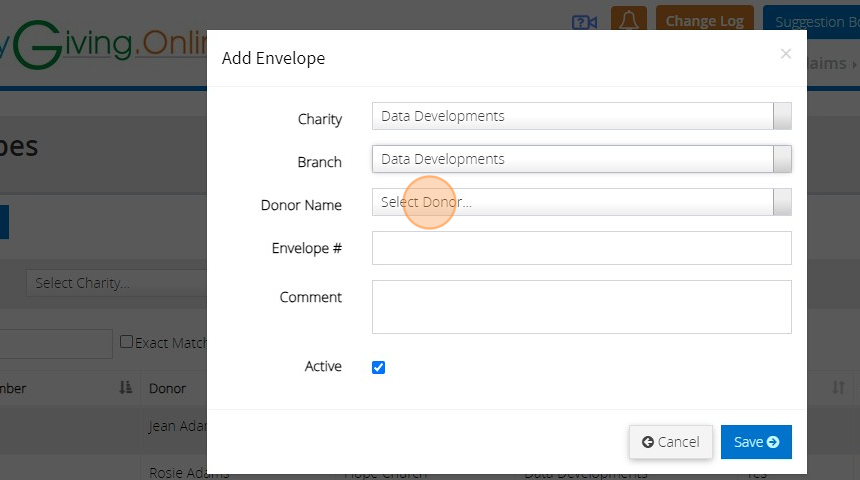Open the Select Charity filter
This screenshot has height=480, width=860.
[x=115, y=283]
